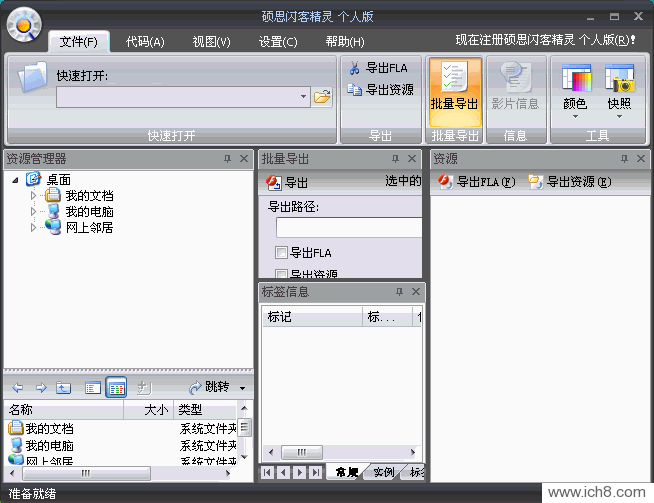Click the 导出资源 icon in ribbon
Screen dimensions: 654x503
click(355, 89)
